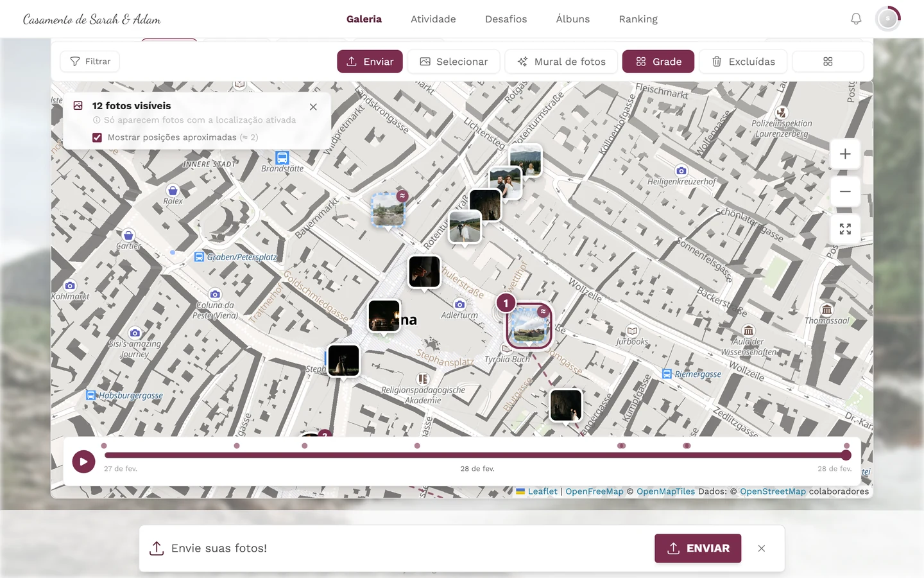Screen dimensions: 924x578
Task: Open the selected photo thumbnail numbered 1
Action: tap(529, 326)
